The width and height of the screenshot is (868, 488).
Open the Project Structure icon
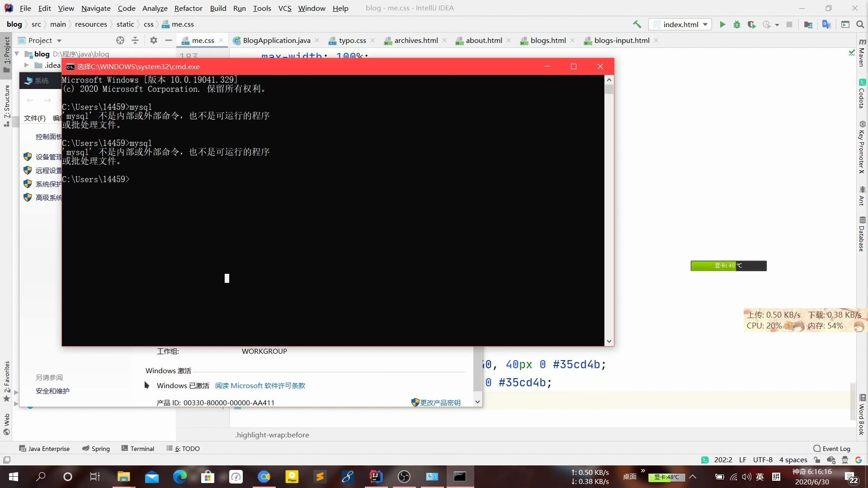coord(808,24)
